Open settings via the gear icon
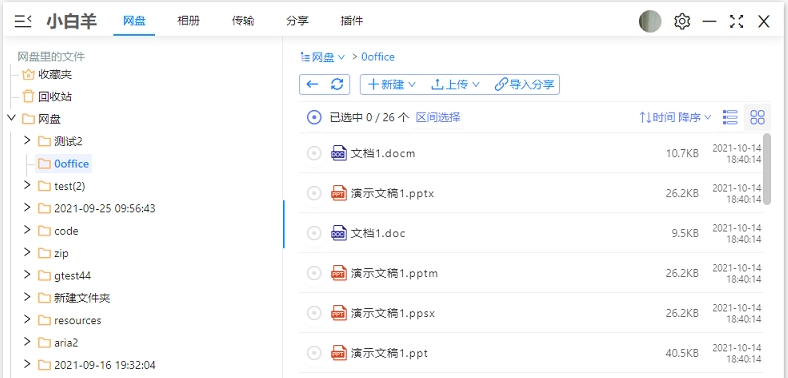Screen dimensions: 788x378 (682, 22)
